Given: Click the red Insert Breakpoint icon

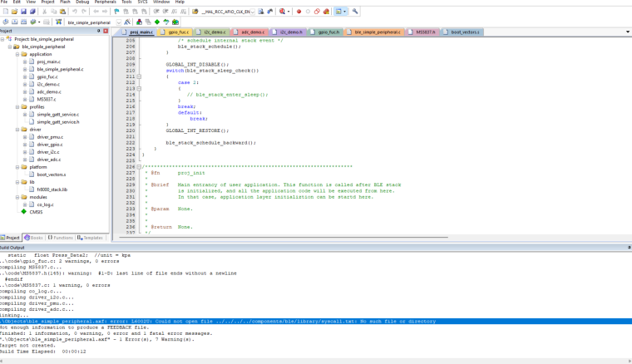Looking at the screenshot, I should (299, 12).
